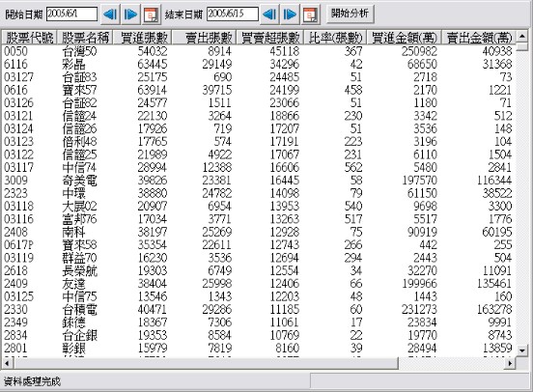This screenshot has width=533, height=392.
Task: Select stock name 中信74
Action: (x=79, y=168)
